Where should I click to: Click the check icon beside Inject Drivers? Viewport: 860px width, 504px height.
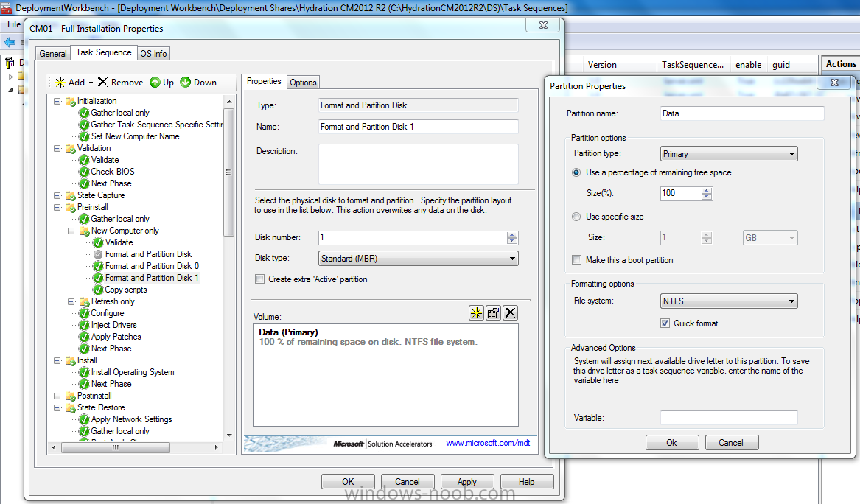tap(85, 325)
